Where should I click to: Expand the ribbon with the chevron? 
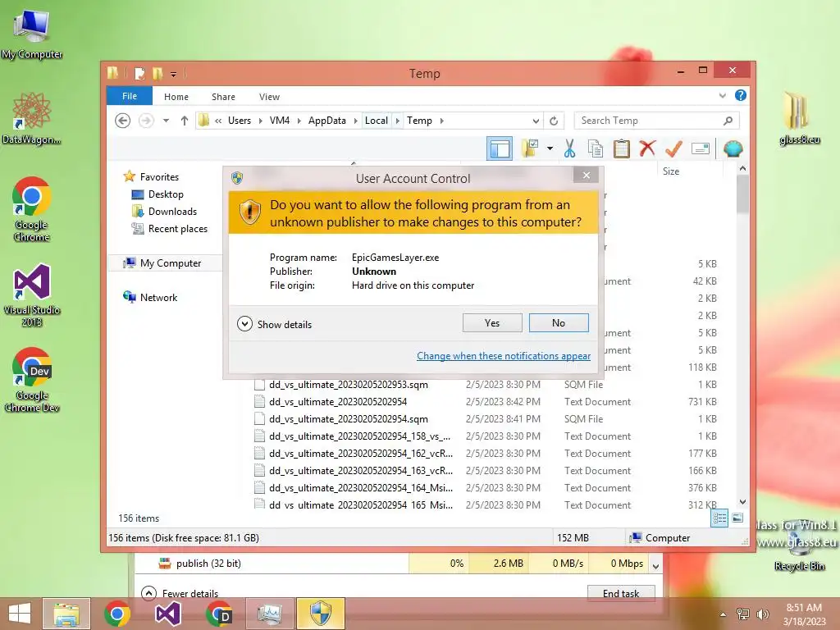click(722, 96)
